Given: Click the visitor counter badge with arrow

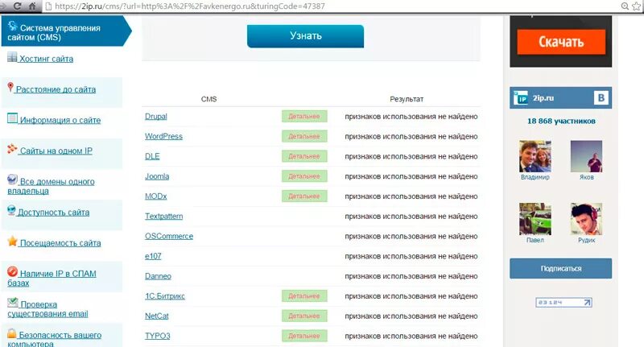Looking at the screenshot, I should [563, 303].
